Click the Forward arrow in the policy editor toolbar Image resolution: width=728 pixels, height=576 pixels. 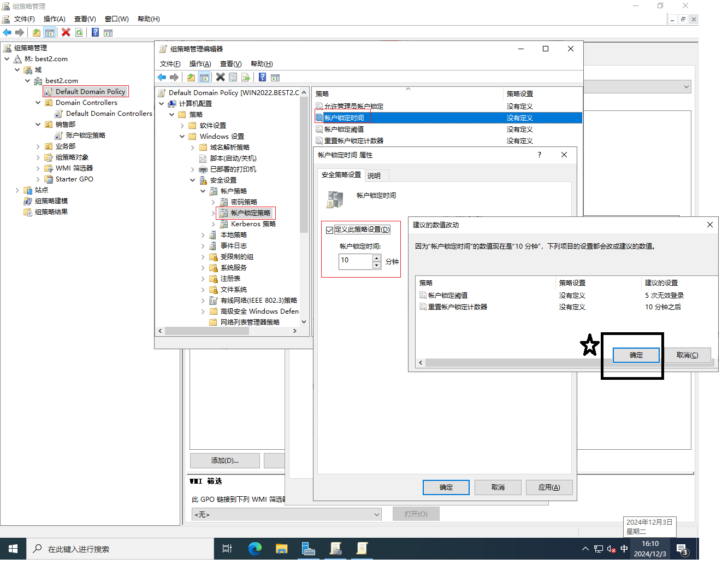tap(174, 77)
